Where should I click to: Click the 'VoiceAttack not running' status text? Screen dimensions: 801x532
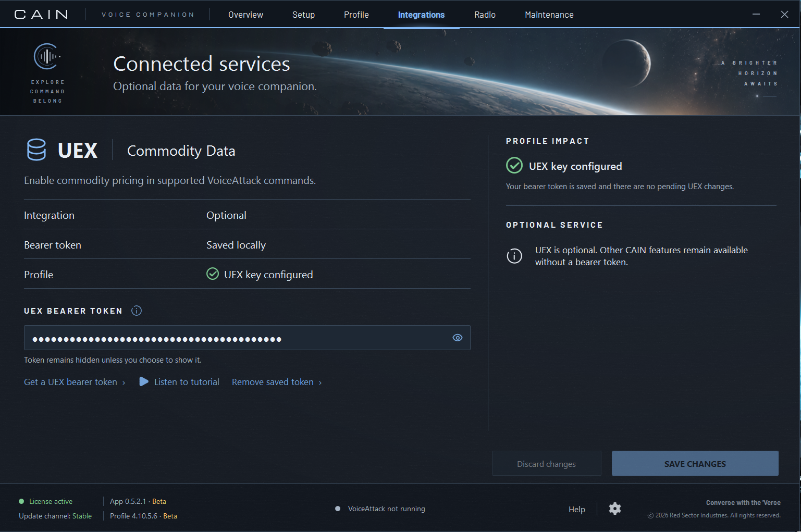click(386, 509)
